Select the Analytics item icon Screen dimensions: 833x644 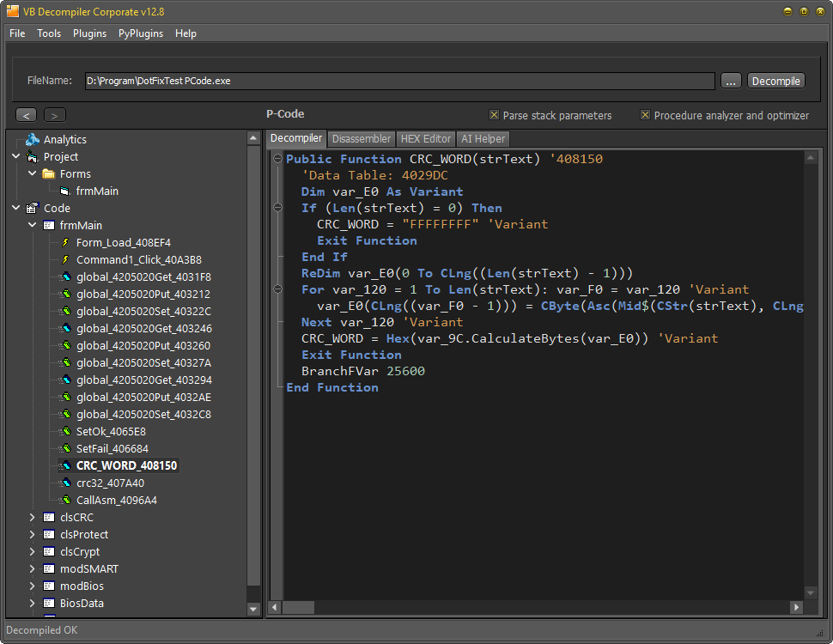33,139
